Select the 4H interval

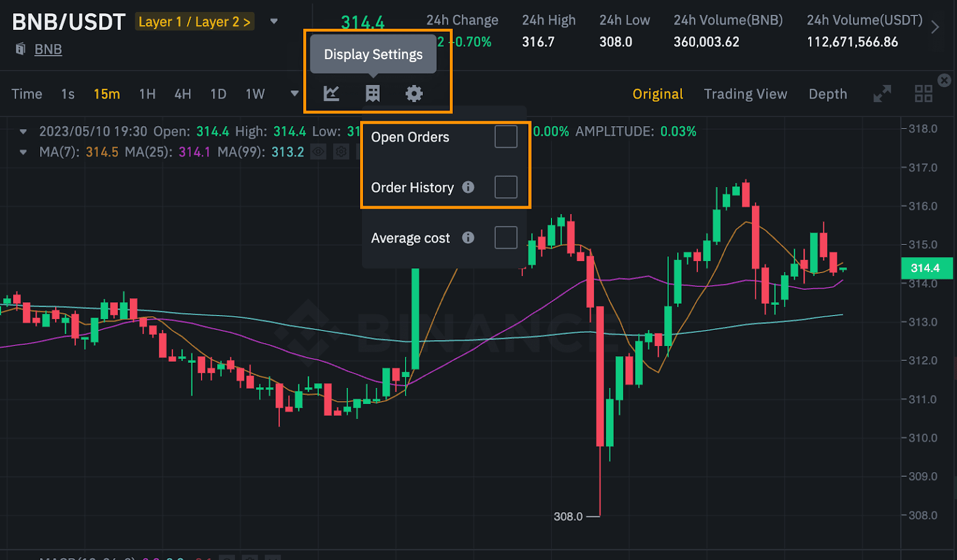(182, 94)
